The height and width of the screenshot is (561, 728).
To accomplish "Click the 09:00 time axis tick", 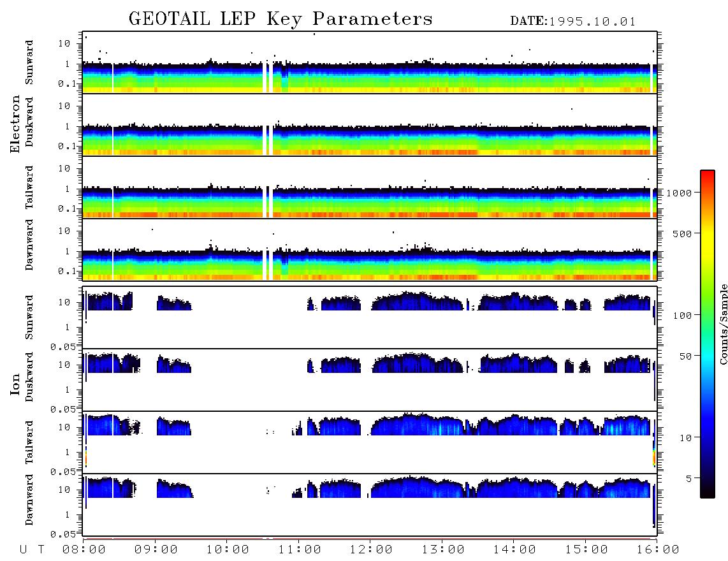I will click(x=156, y=550).
